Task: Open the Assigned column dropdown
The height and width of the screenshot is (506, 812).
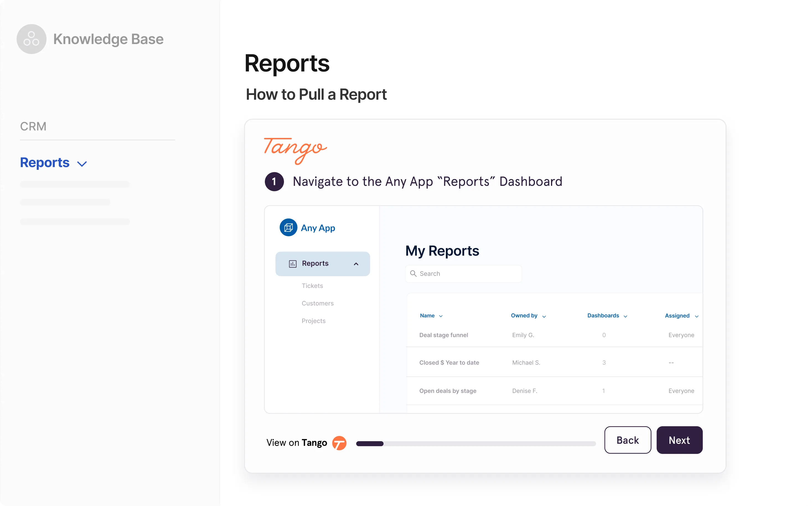Action: 697,316
